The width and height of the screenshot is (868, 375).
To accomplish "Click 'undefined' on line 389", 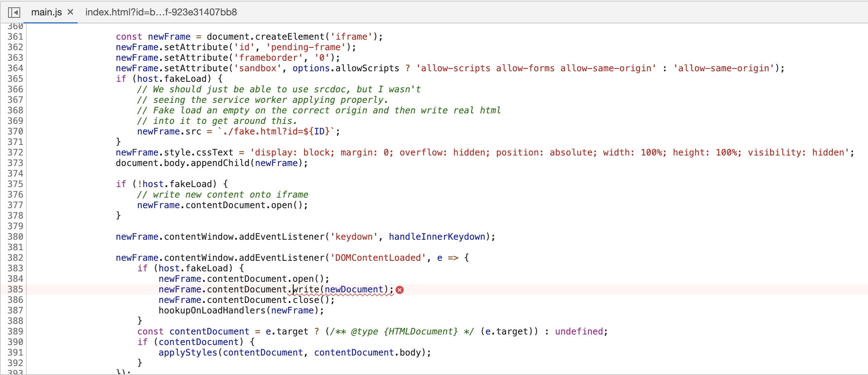I will pos(579,331).
